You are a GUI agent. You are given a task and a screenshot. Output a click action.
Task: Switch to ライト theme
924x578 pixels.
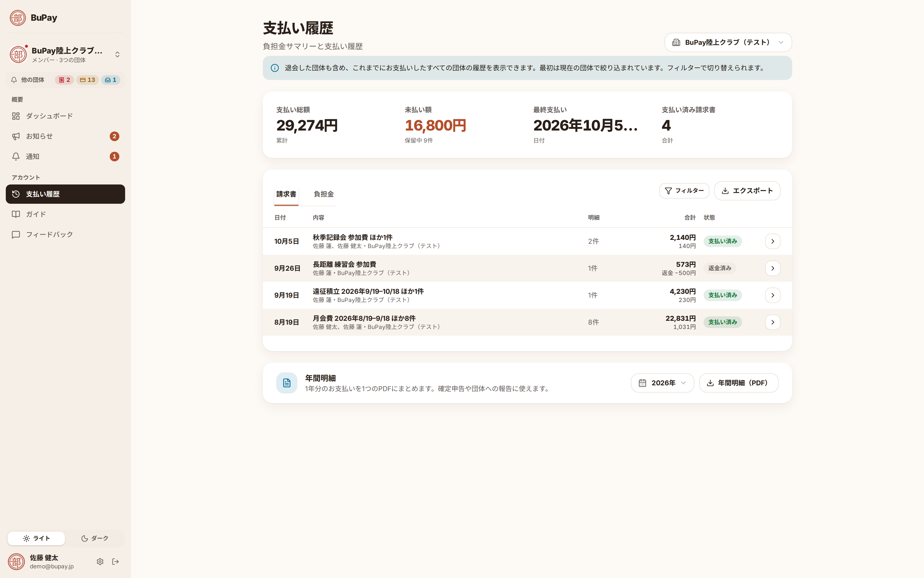click(36, 538)
